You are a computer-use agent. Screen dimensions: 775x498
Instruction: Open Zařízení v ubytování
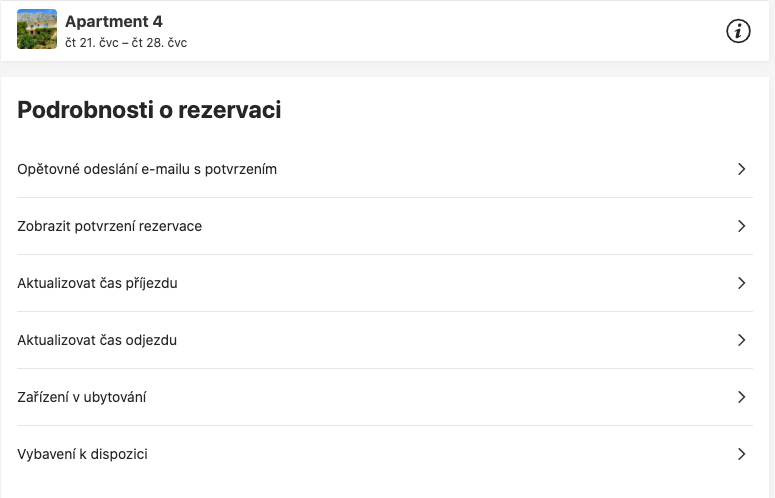82,397
